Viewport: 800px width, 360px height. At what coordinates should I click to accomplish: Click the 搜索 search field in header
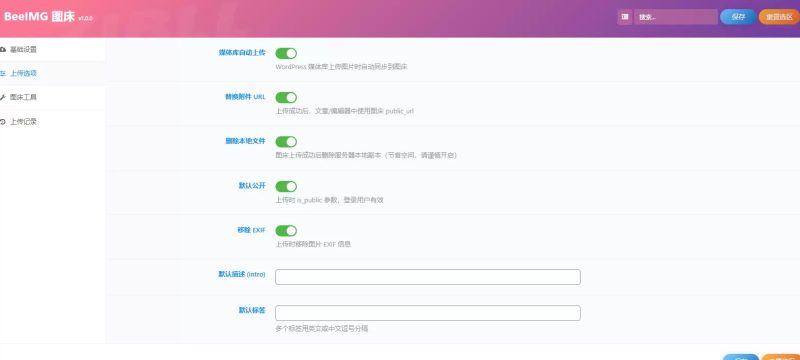pos(676,17)
